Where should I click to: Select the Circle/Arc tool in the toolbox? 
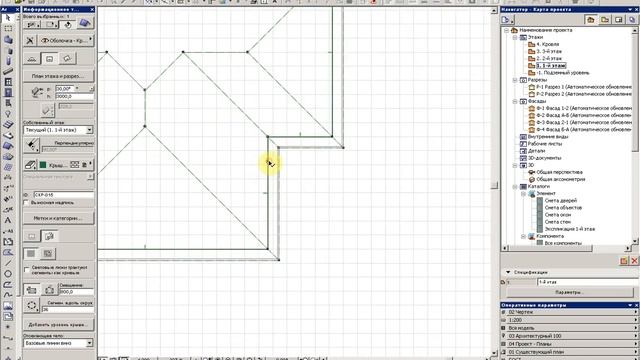[x=8, y=273]
